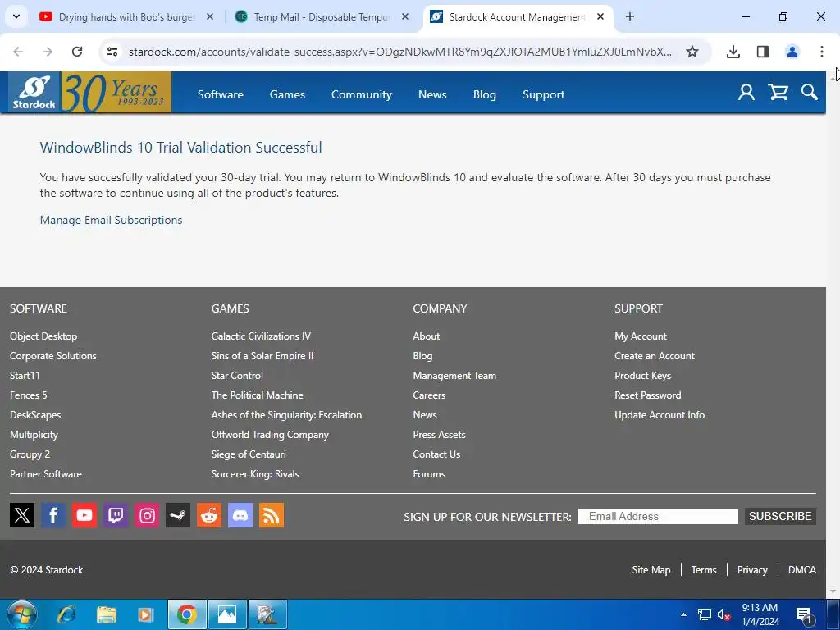Viewport: 840px width, 630px height.
Task: Open the Software menu
Action: [x=220, y=94]
